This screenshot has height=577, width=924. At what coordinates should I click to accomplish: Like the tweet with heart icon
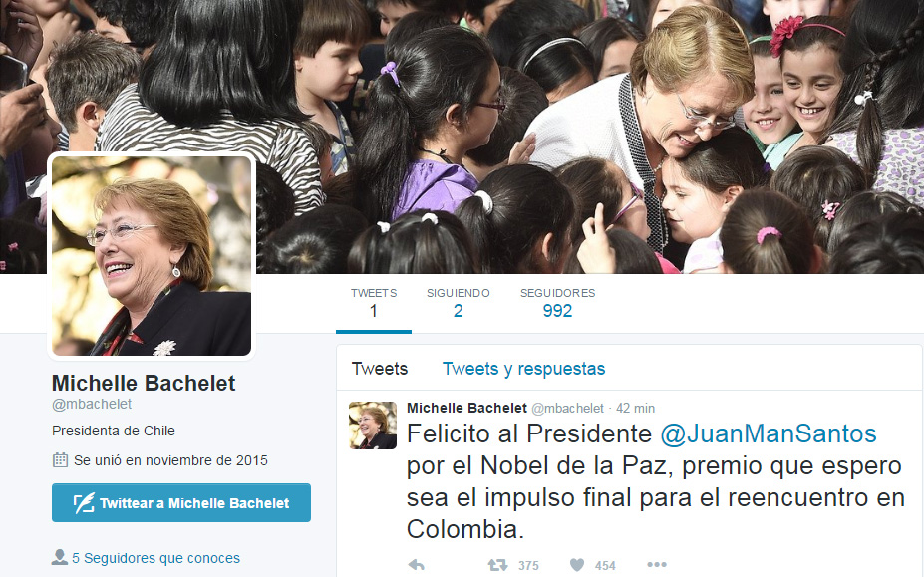577,565
